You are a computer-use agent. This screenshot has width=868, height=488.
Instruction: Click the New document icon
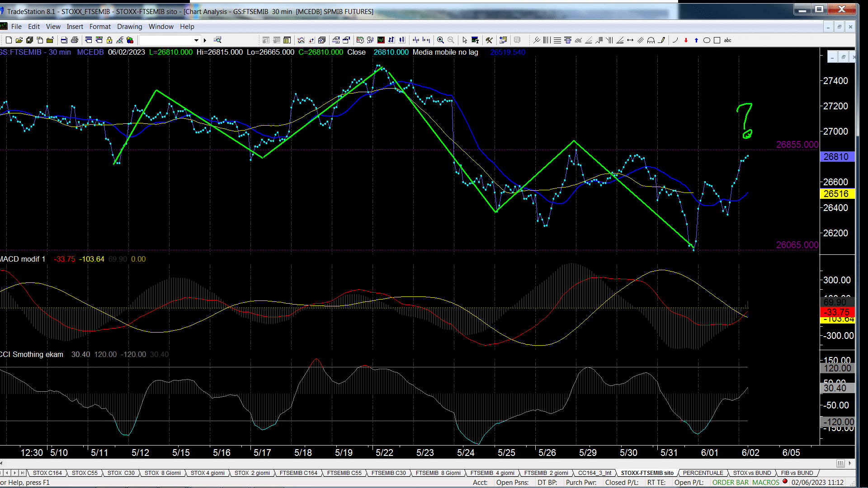9,40
